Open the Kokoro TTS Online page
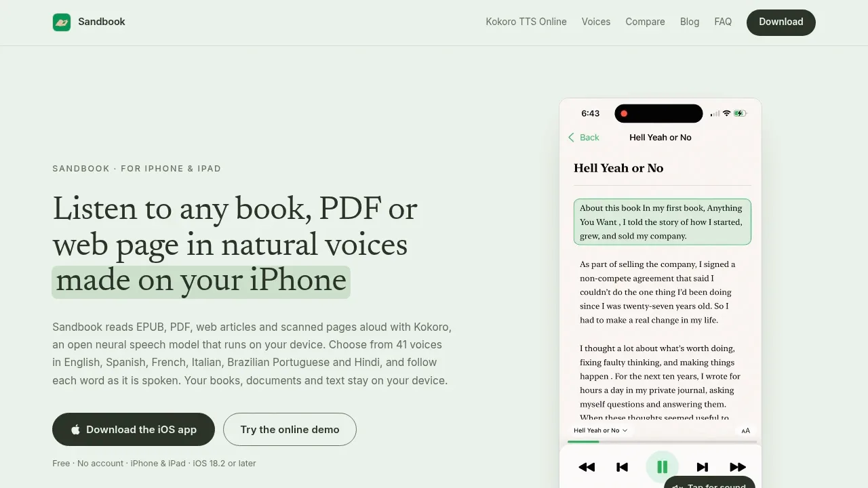868x488 pixels. point(526,22)
